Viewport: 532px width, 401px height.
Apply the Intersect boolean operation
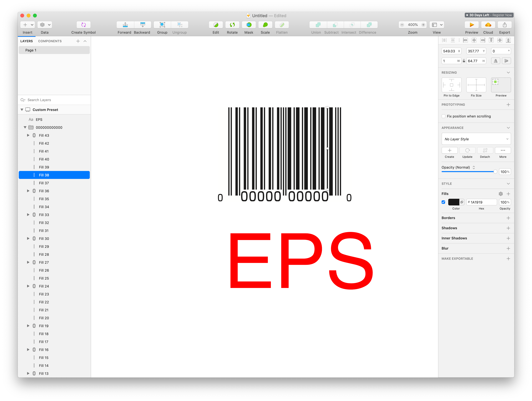coord(352,25)
